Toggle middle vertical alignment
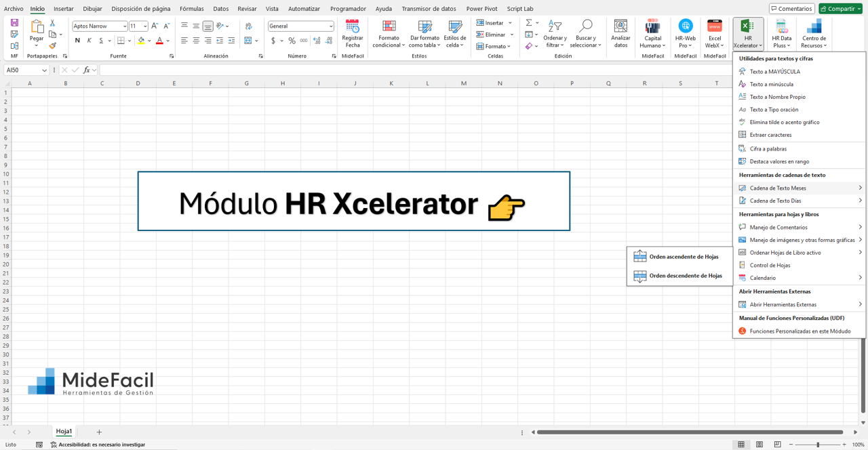868x450 pixels. tap(196, 26)
